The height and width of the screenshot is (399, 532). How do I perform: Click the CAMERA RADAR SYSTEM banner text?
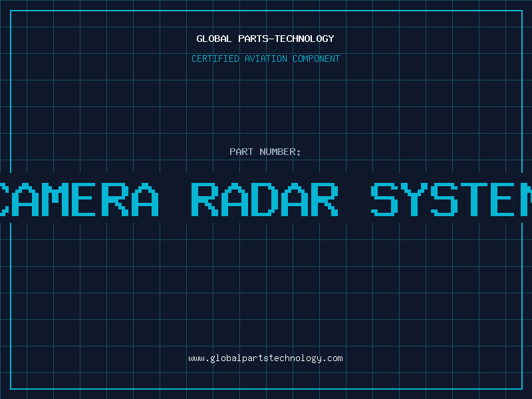(x=266, y=199)
